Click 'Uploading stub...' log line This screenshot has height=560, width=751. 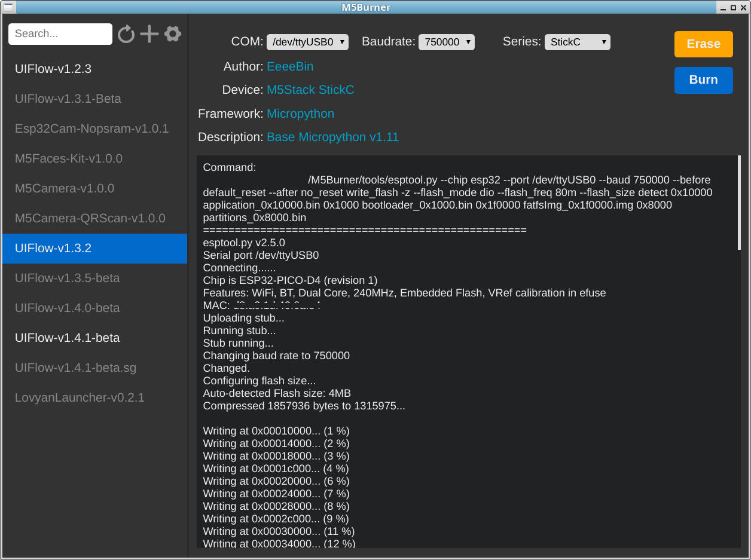click(x=244, y=318)
